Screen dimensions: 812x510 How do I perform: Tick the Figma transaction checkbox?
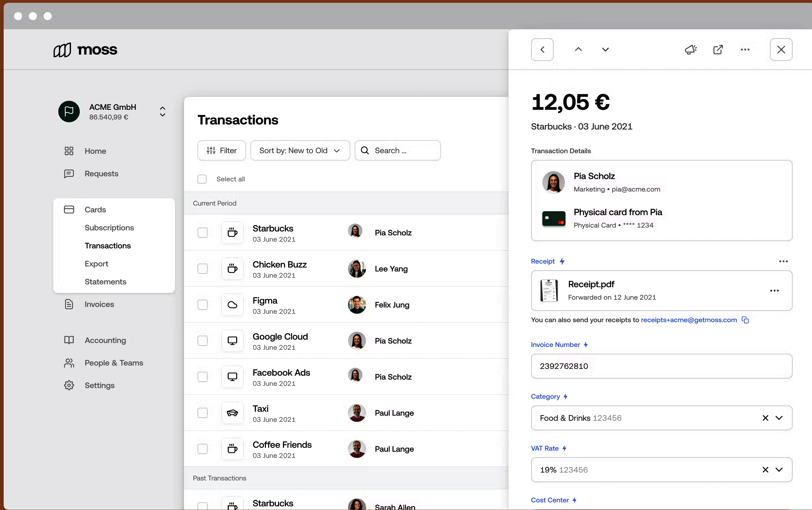pos(202,305)
